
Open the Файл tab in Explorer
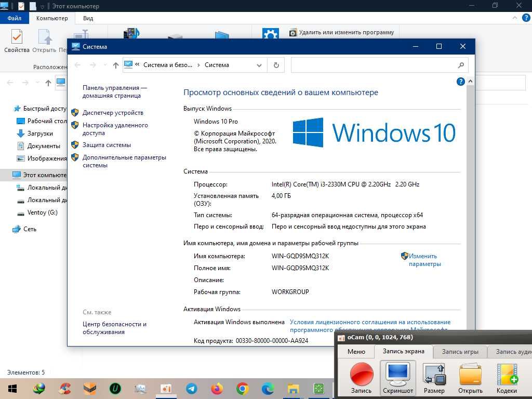[x=14, y=18]
